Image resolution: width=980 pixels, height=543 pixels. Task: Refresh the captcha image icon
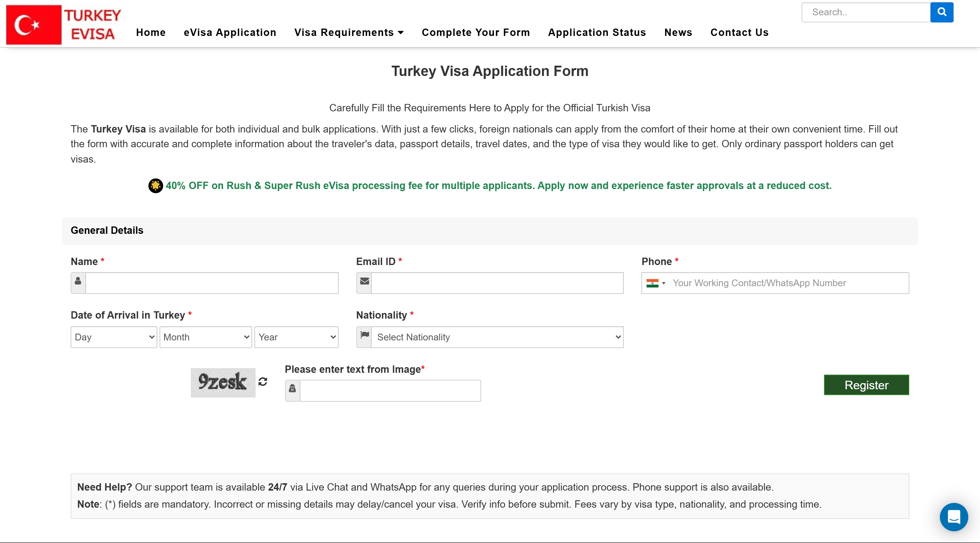tap(262, 381)
